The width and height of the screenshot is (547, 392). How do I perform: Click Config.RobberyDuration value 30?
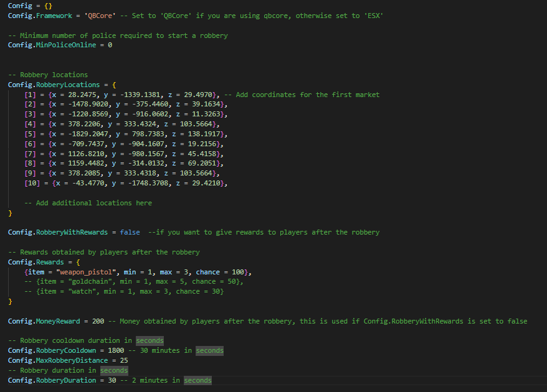[112, 380]
